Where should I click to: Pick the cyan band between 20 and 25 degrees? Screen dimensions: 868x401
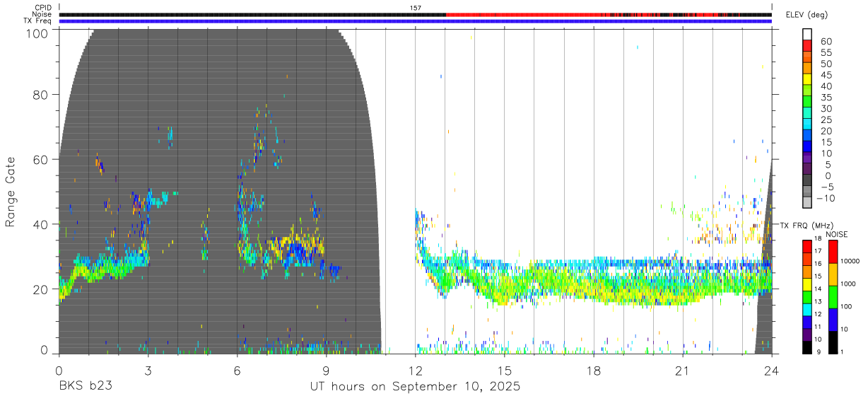coord(807,124)
